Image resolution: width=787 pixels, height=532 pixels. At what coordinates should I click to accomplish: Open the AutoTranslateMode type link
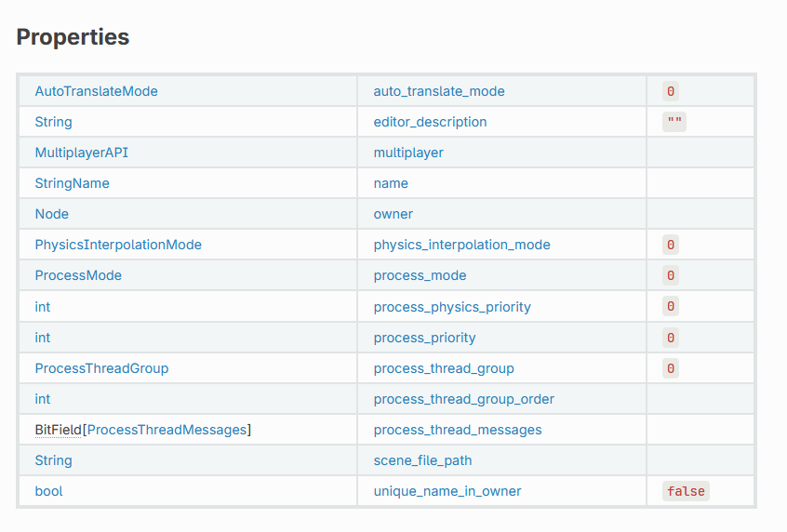(x=96, y=91)
